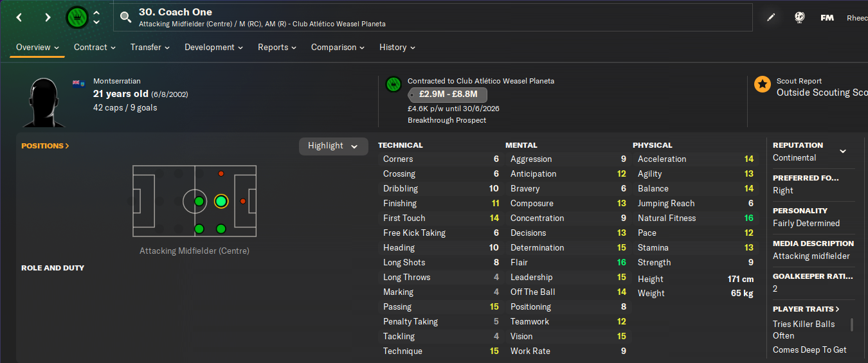Screen dimensions: 868x363
Task: Open the globe world icon
Action: point(799,17)
